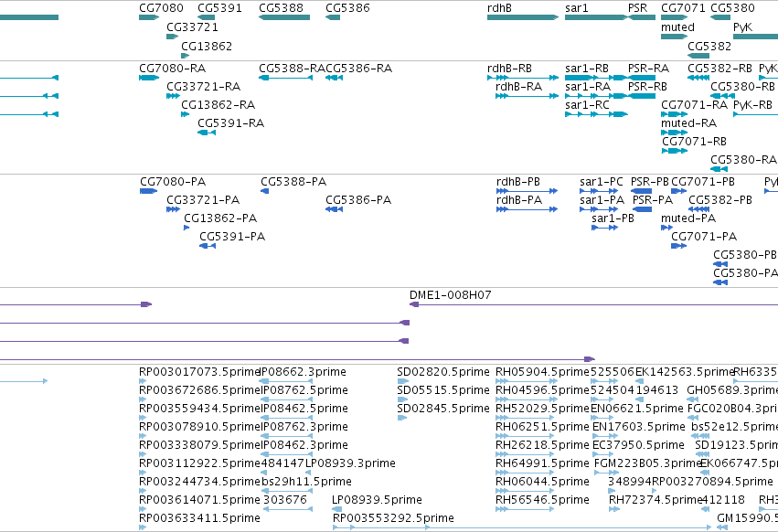Click the RH72374.5prime EST label
This screenshot has width=778, height=532.
pyautogui.click(x=655, y=499)
